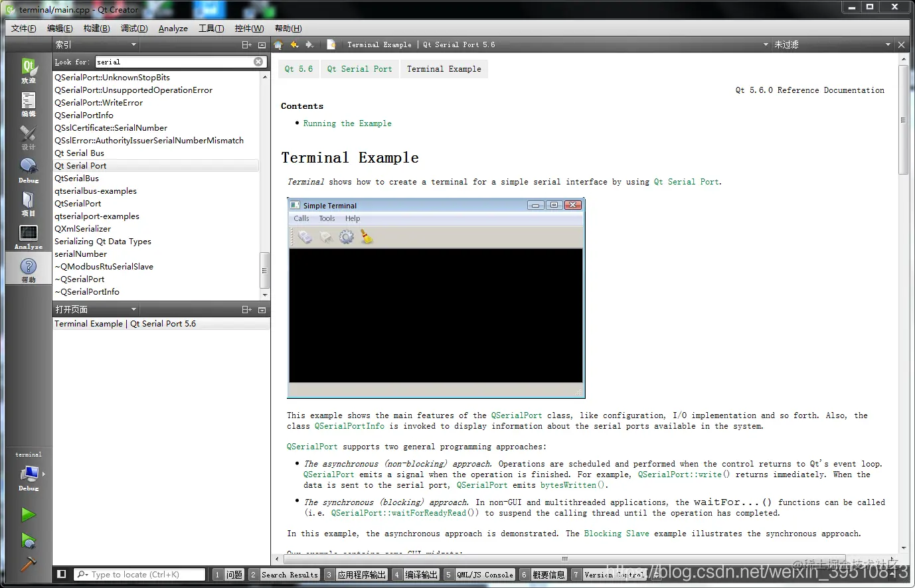
Task: Select QSerialPort::WriteError index entry
Action: coord(156,103)
